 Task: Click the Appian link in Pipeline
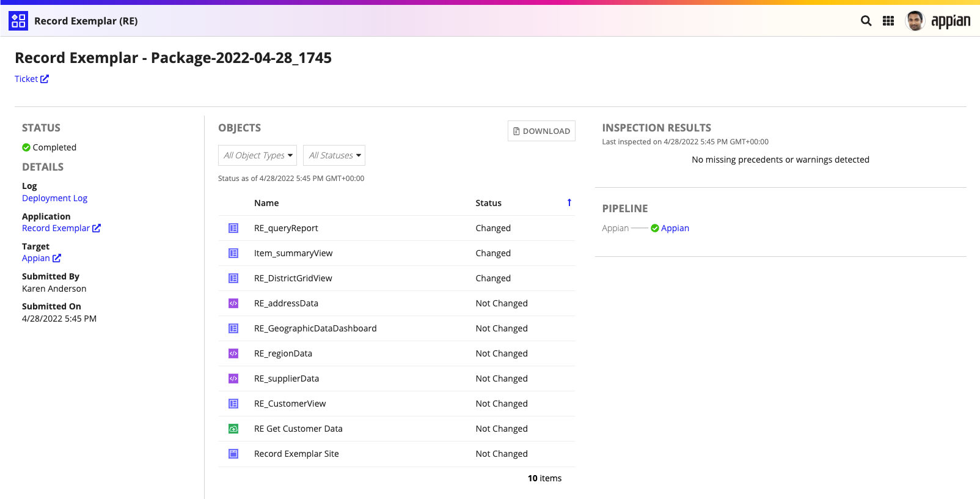(x=675, y=228)
